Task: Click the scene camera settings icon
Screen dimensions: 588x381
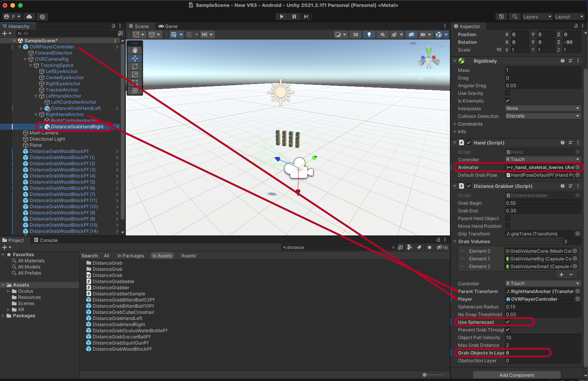Action: [423, 35]
